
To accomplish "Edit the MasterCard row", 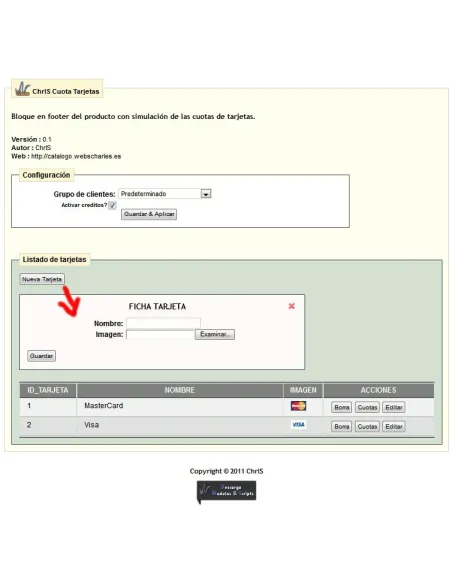I will click(x=394, y=407).
